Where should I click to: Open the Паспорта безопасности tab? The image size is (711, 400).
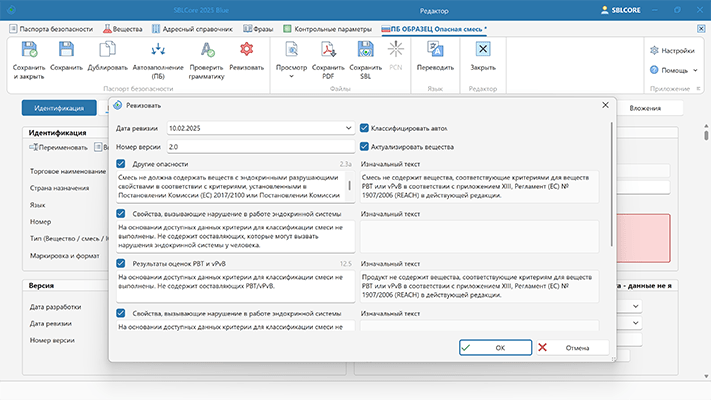[x=51, y=29]
